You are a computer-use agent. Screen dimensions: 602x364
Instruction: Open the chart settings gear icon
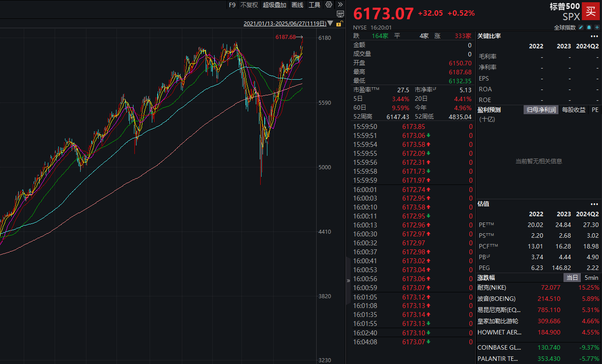tap(329, 4)
